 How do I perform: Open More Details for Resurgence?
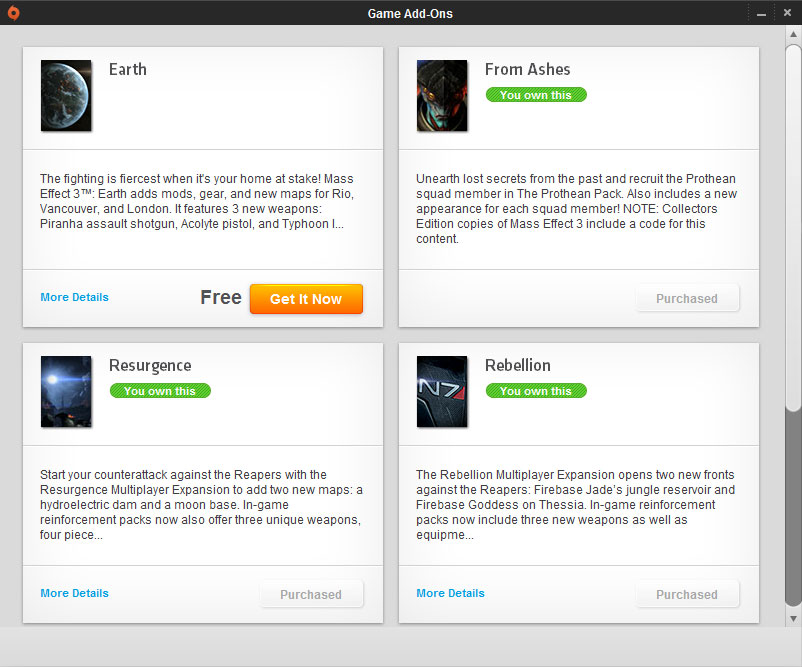pyautogui.click(x=74, y=593)
